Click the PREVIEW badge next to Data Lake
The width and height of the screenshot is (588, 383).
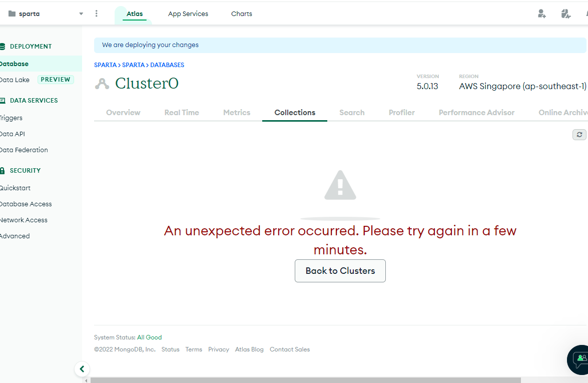56,80
